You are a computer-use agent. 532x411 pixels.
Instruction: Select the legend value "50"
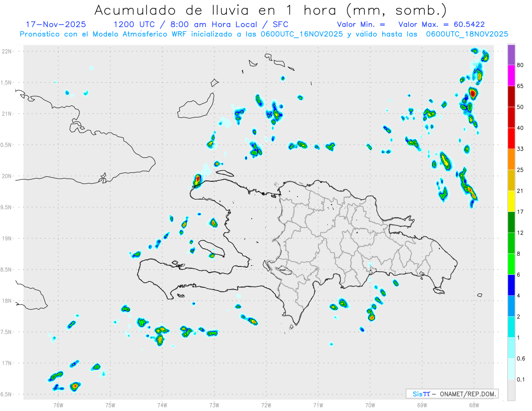tap(520, 107)
